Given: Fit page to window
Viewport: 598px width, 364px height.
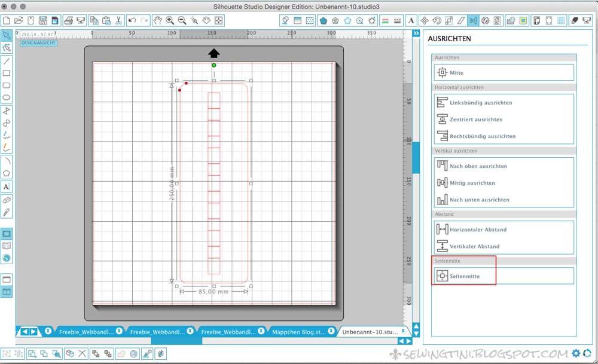Looking at the screenshot, I should [x=218, y=20].
